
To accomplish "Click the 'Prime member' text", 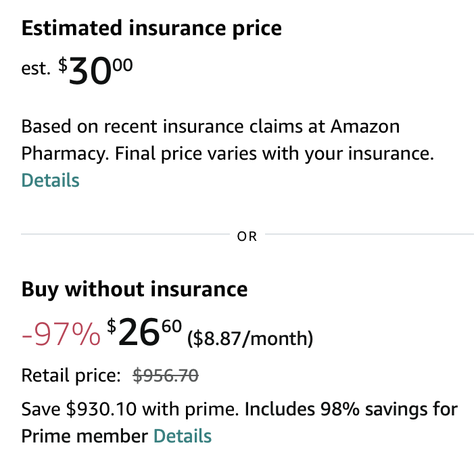I will [85, 436].
